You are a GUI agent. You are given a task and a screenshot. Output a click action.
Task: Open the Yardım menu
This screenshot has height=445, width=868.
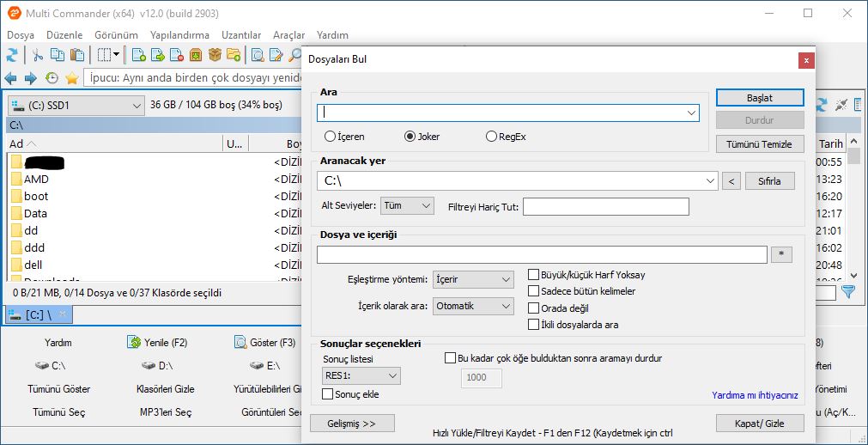click(333, 35)
